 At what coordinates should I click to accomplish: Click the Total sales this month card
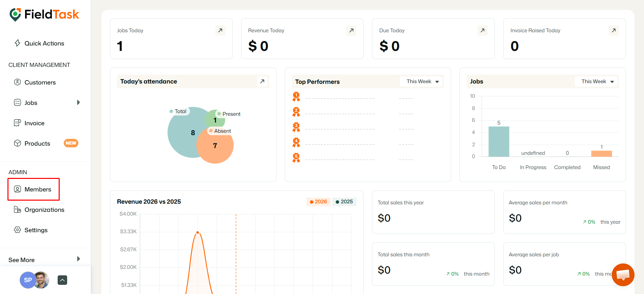[433, 264]
